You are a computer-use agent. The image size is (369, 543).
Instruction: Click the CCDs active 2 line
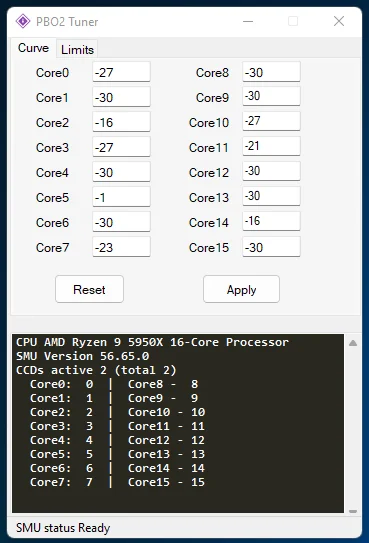click(96, 370)
